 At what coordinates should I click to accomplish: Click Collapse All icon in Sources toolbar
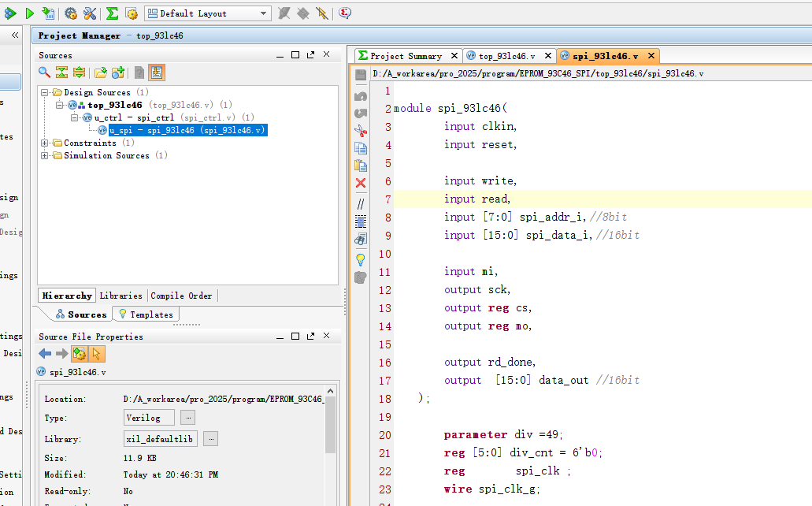tap(61, 73)
